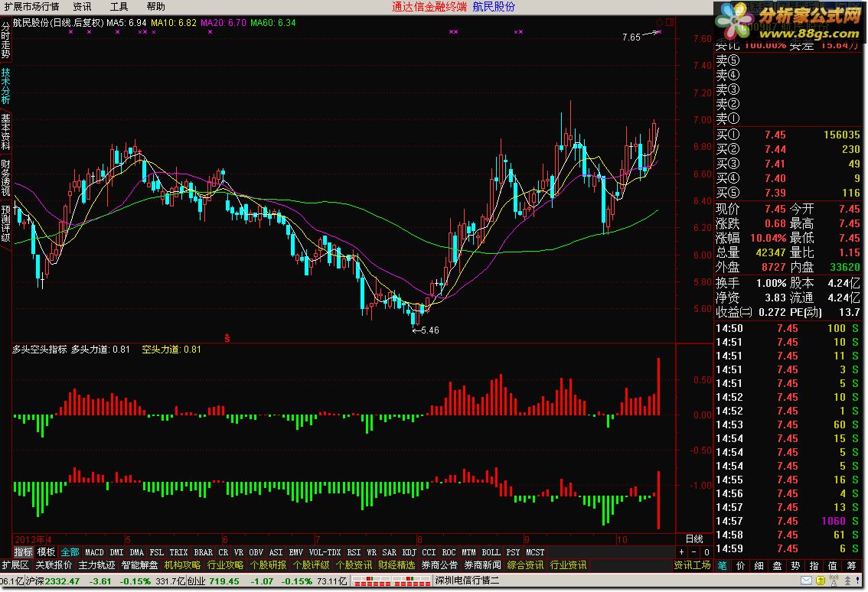Screen dimensions: 868x592
Task: Click the signal tower connection icon
Action: click(x=834, y=581)
